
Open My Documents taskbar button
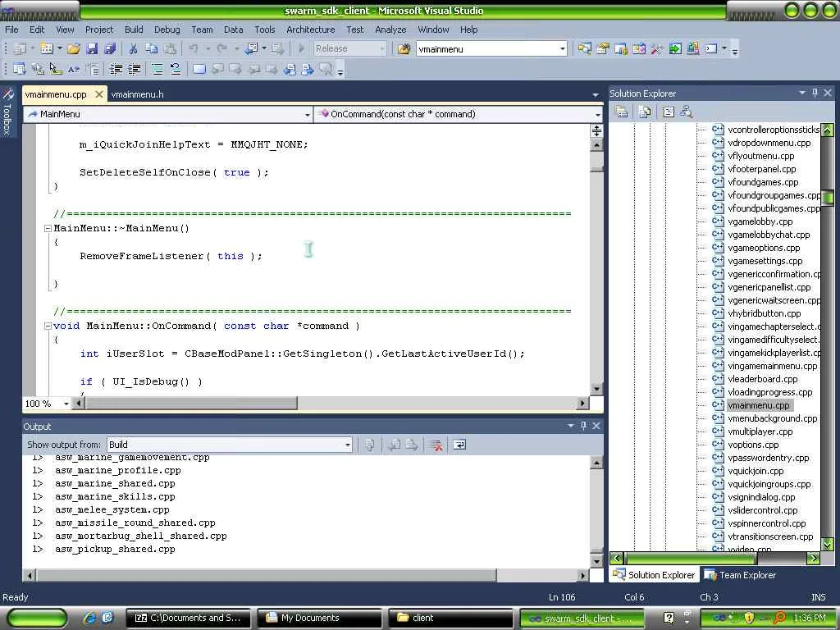coord(319,619)
